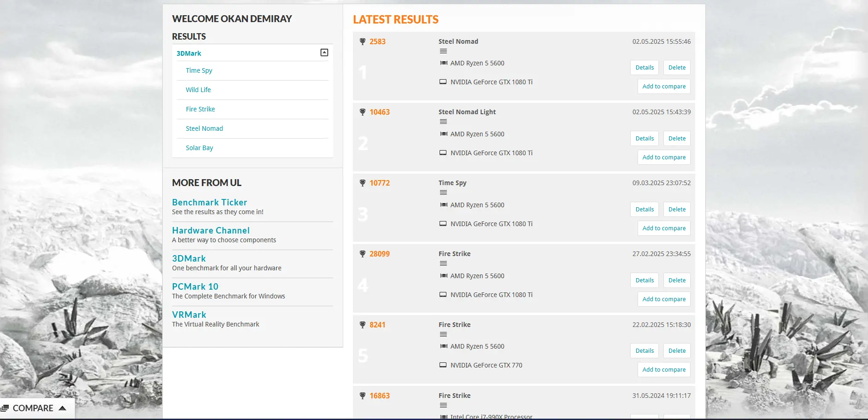
Task: Expand the COMPARE panel with the up arrow
Action: pos(63,408)
